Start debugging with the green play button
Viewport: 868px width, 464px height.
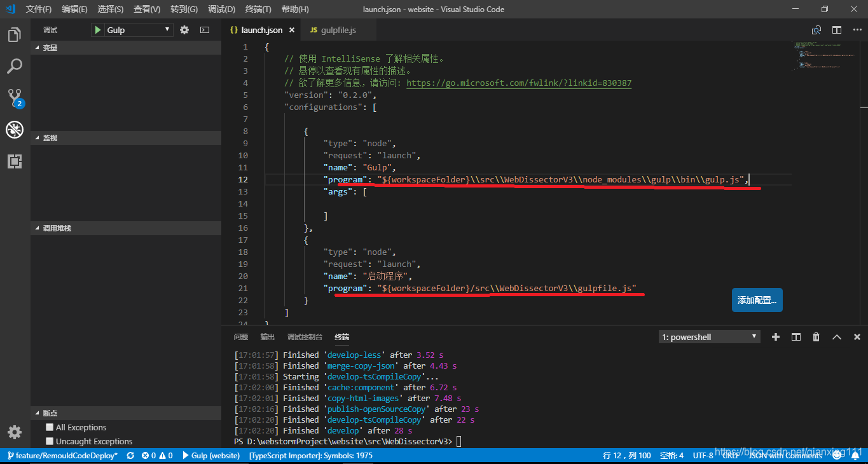[97, 29]
